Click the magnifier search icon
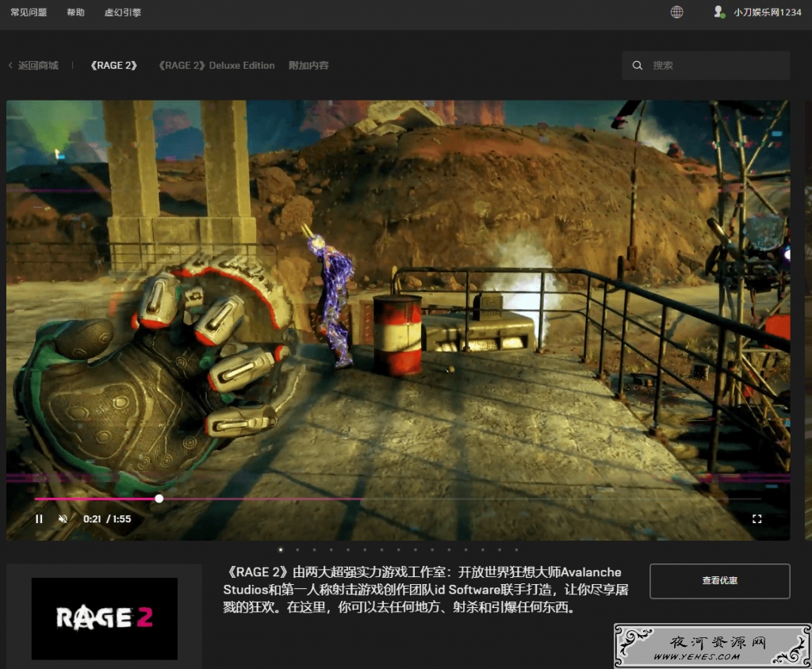Screen dimensions: 812x669 [638, 65]
